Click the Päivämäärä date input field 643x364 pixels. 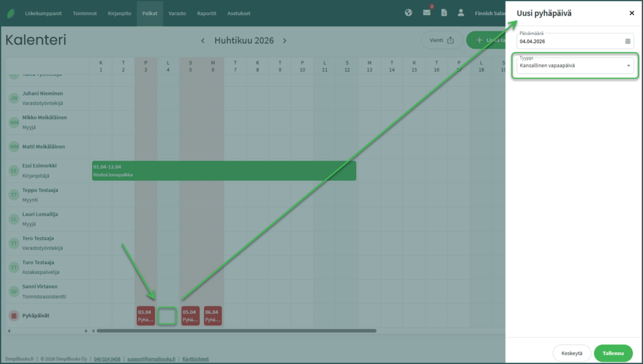click(x=568, y=41)
